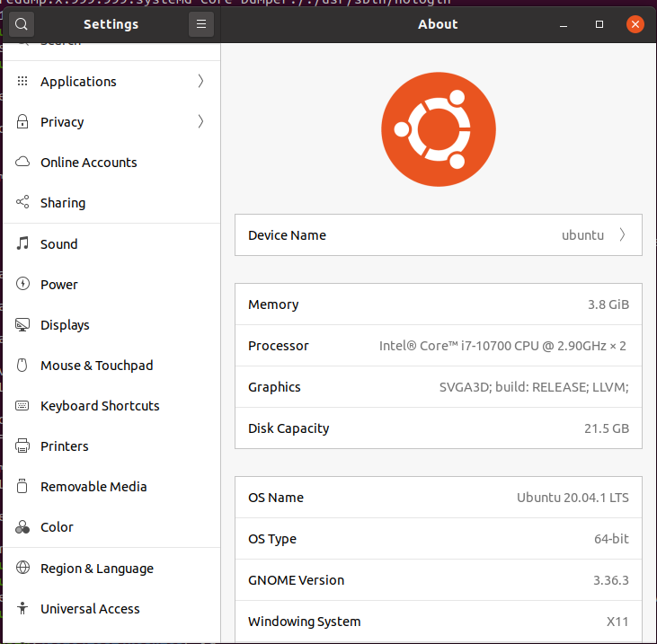The width and height of the screenshot is (657, 644).
Task: Select Displays in the sidebar
Action: 65,325
